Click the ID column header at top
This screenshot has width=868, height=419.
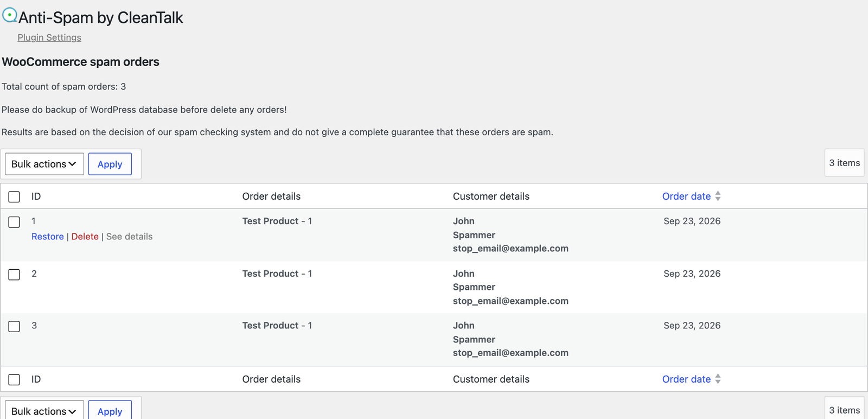point(36,196)
